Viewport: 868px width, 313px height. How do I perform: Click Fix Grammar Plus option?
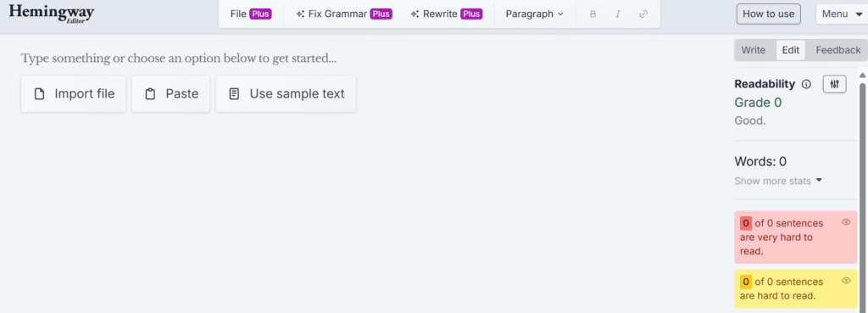click(x=344, y=14)
